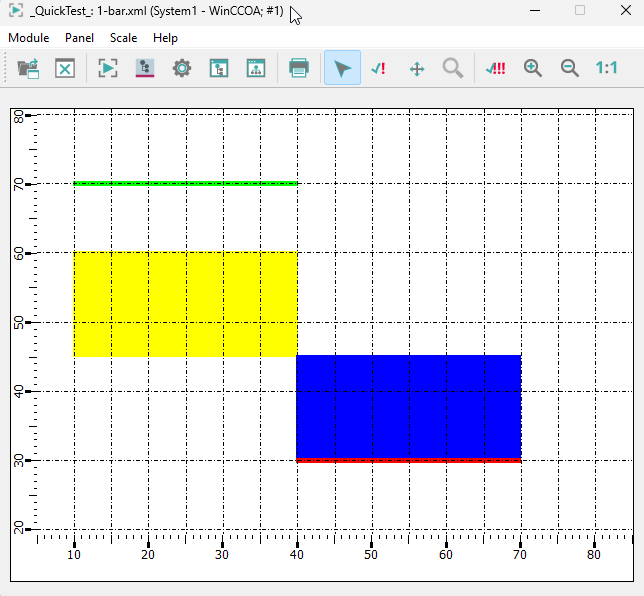The width and height of the screenshot is (644, 596).
Task: Reset zoom with the 1:1 button
Action: tap(606, 68)
